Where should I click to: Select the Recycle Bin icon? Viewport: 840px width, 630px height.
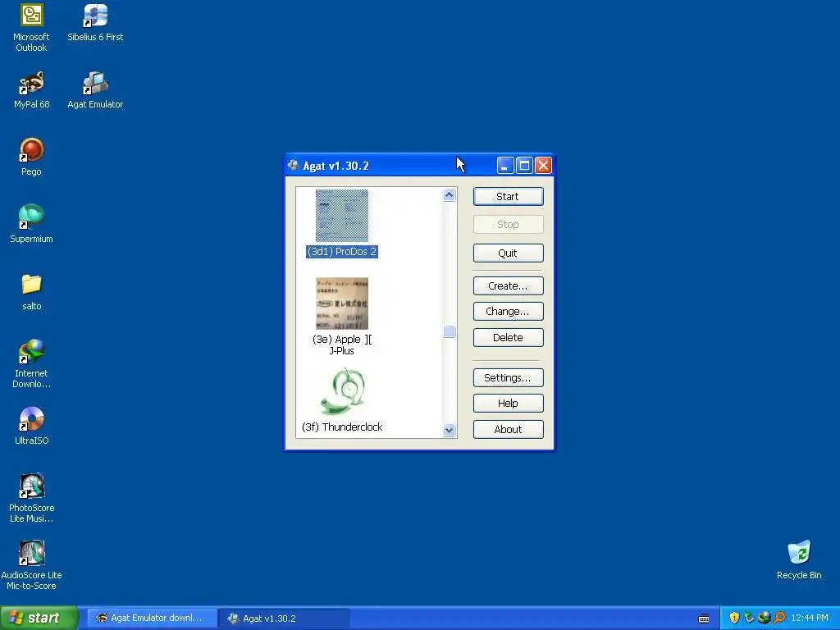[799, 560]
